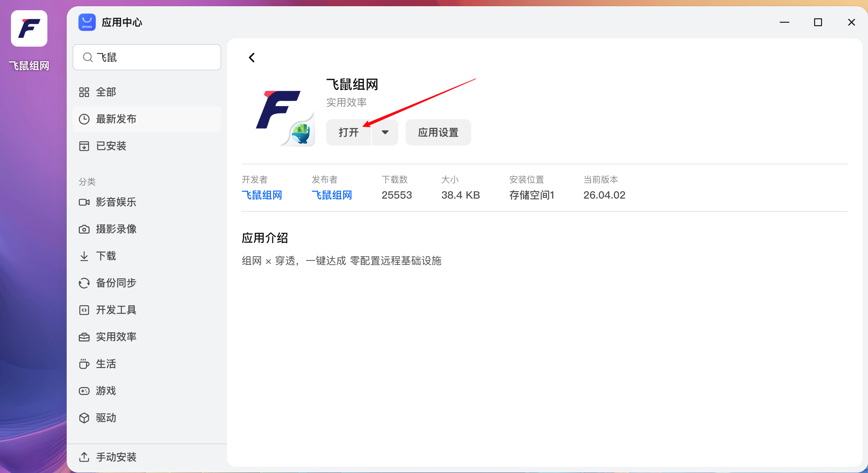Select 全部 in the sidebar
The height and width of the screenshot is (473, 868).
147,92
